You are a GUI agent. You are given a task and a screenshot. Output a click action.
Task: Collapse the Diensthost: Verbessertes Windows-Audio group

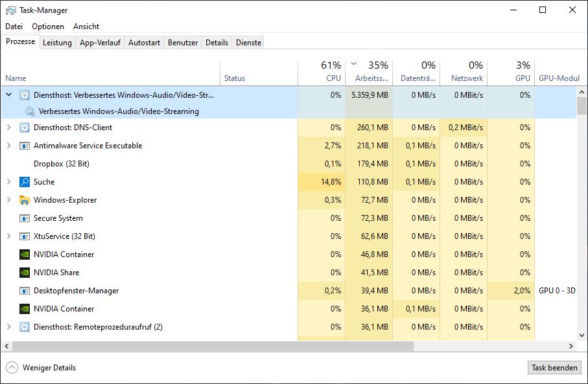pos(8,95)
